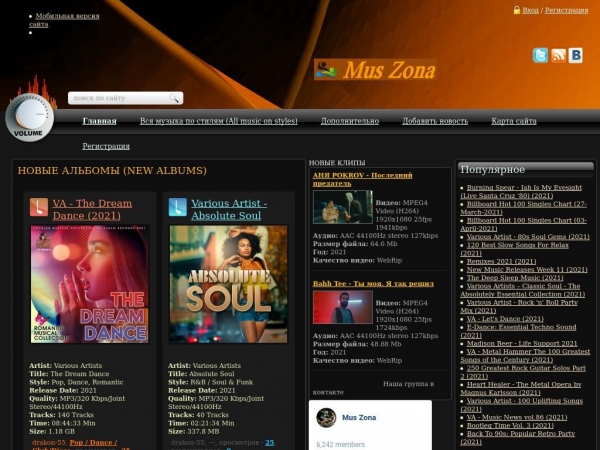
Task: Open Various Artist - 80s Soul Gems
Action: pos(528,236)
